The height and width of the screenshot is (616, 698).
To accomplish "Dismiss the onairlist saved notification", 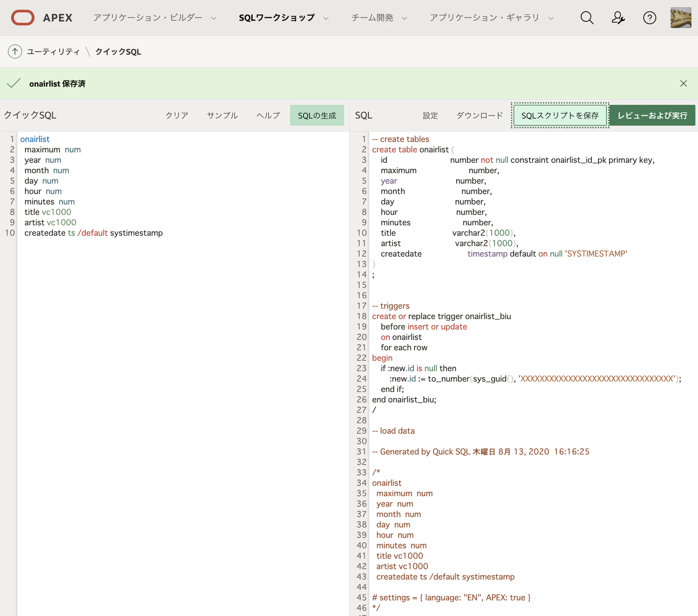I will pyautogui.click(x=683, y=84).
